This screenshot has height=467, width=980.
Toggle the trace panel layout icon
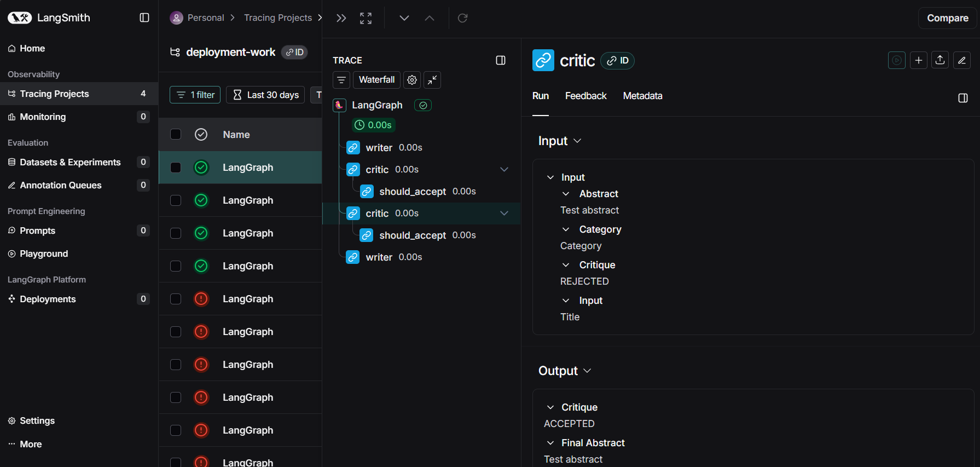(501, 60)
